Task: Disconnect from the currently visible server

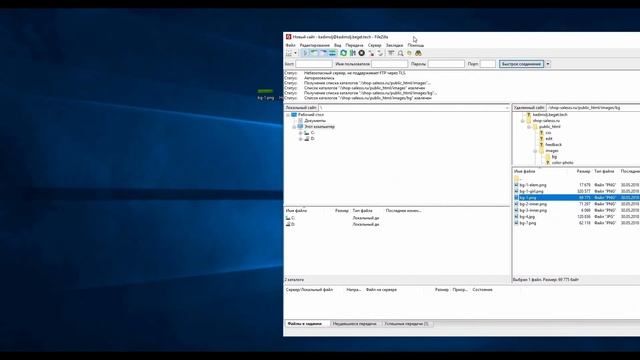Action: pos(371,53)
